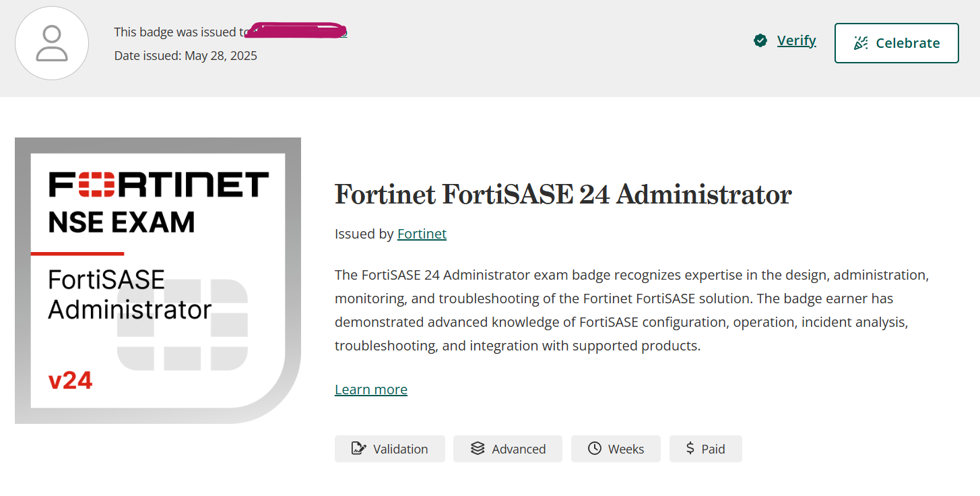Follow the Fortinet issuer link

point(422,234)
